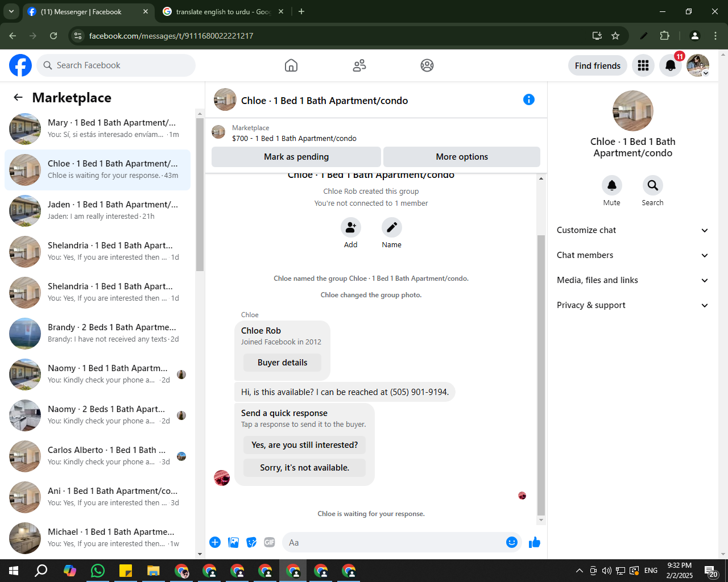The image size is (728, 582).
Task: Open the Friends icon in top navigation
Action: tap(359, 65)
